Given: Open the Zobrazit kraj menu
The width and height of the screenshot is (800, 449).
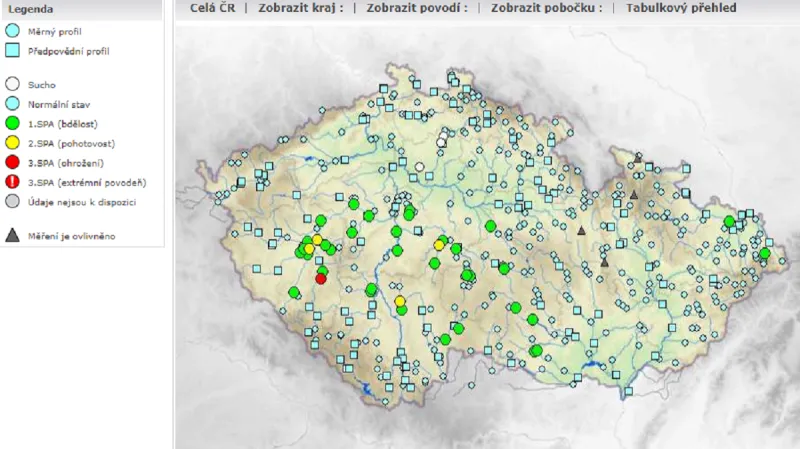Looking at the screenshot, I should 301,8.
